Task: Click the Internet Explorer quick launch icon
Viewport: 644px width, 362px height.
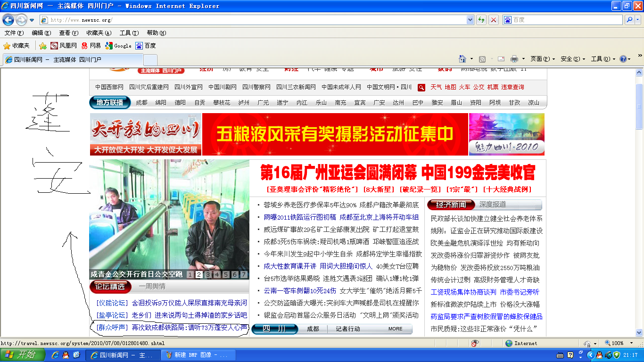Action: tap(55, 355)
